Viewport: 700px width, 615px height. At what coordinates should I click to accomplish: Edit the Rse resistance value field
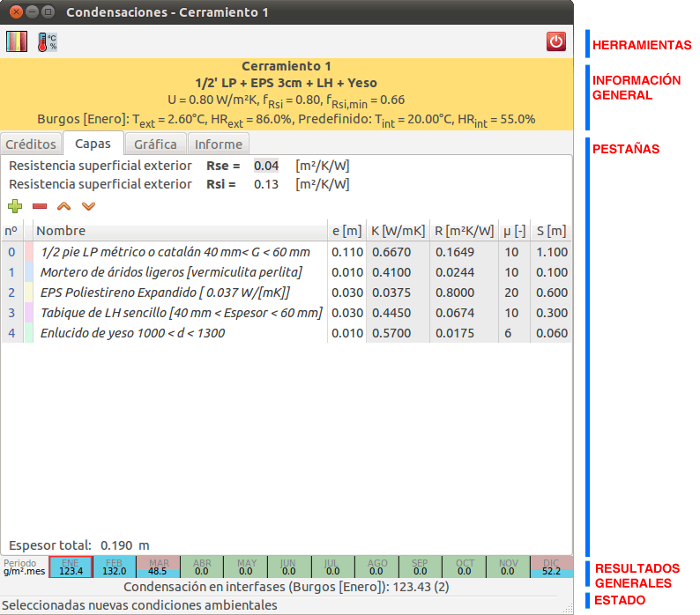coord(266,166)
